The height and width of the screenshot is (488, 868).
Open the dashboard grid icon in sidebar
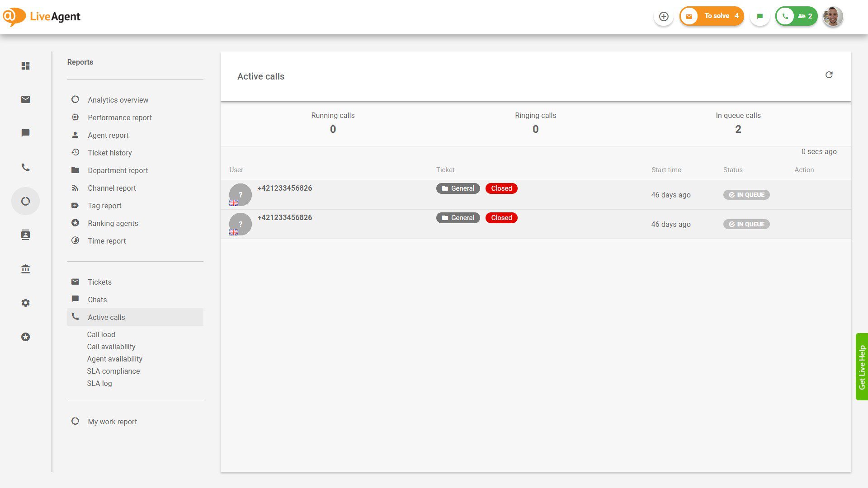pyautogui.click(x=25, y=66)
